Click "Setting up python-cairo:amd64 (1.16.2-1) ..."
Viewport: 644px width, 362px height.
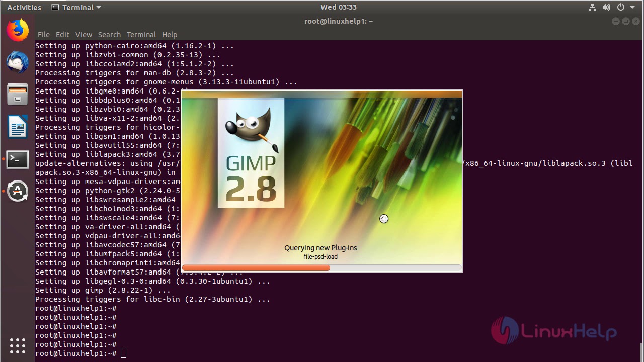tap(134, 46)
